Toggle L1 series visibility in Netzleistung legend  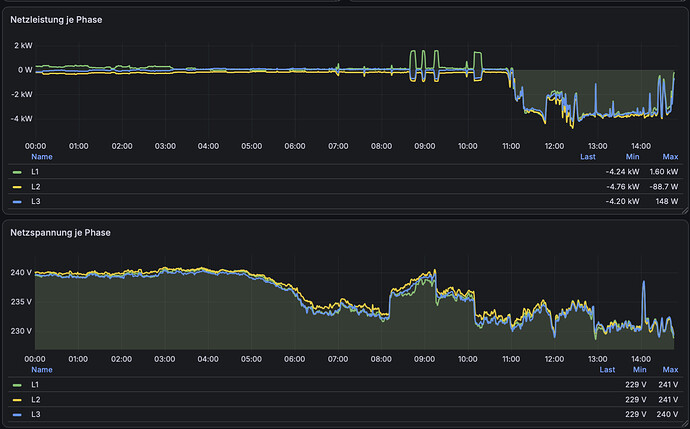click(x=35, y=172)
